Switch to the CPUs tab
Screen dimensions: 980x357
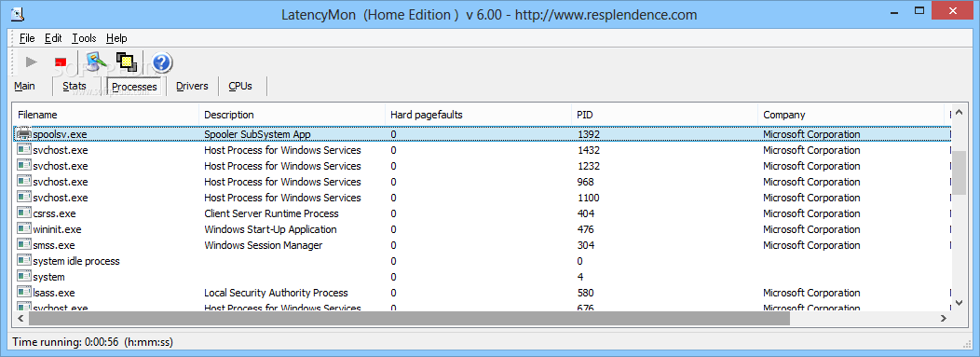point(240,87)
